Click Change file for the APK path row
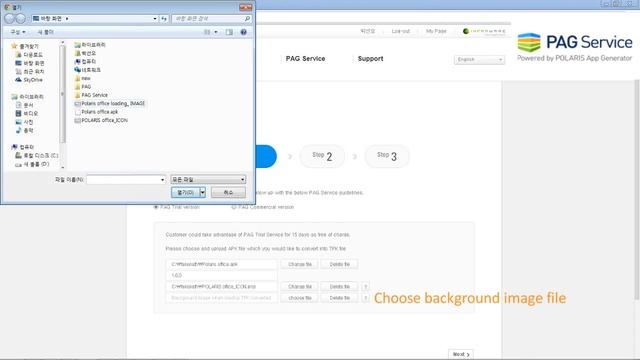Viewport: 640px width, 360px height. 300,264
